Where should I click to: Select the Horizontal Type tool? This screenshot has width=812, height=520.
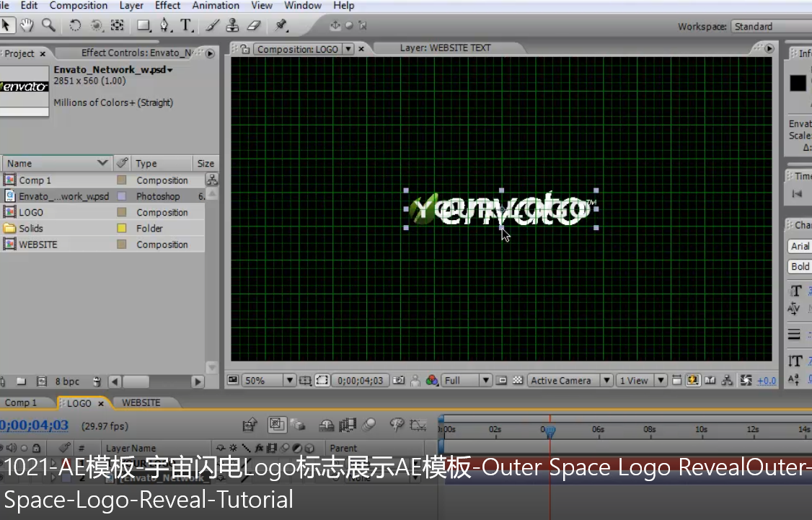click(x=186, y=25)
